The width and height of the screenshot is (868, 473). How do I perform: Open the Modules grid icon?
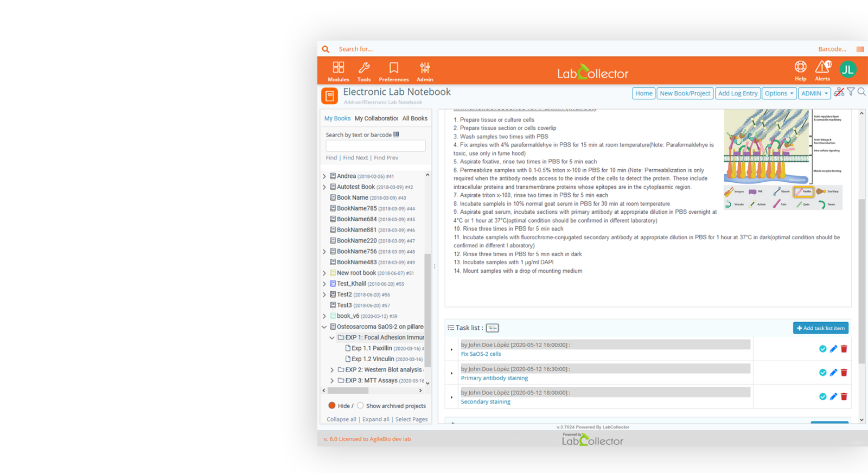coord(338,67)
